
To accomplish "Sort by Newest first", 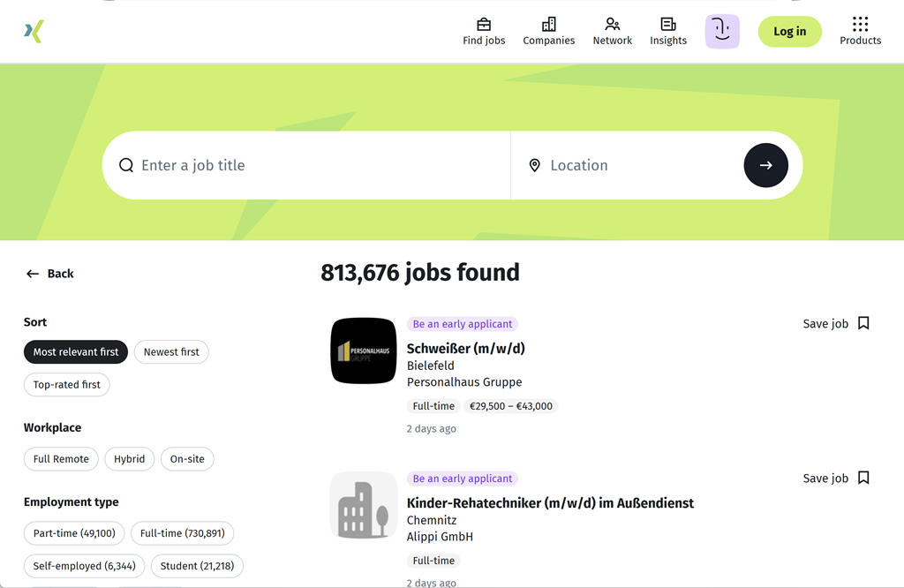I will (171, 351).
